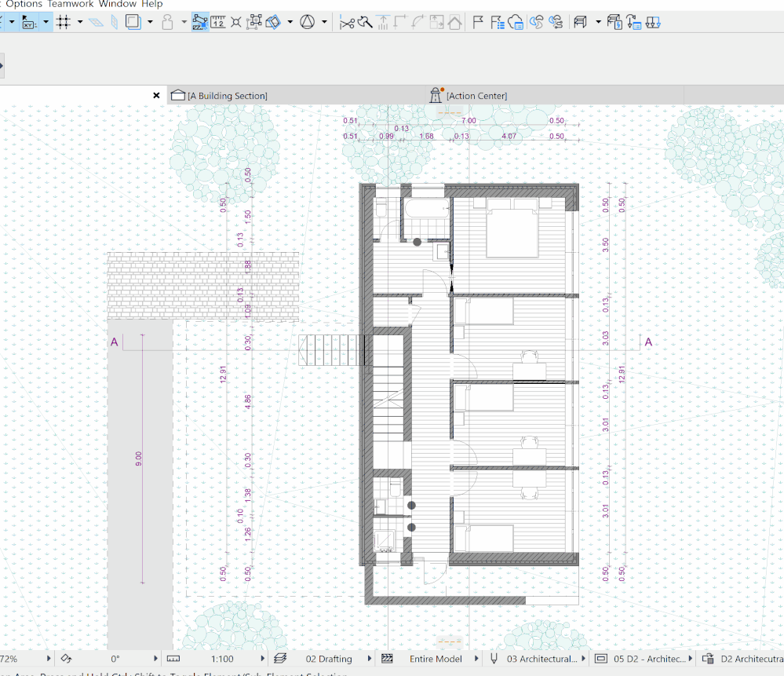Select the axe Trim tool
Viewport: 784px width, 676px height.
point(365,23)
